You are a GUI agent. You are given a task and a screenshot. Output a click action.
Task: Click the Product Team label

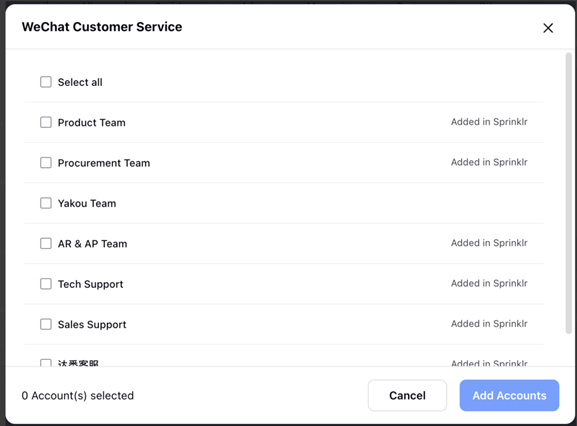(x=92, y=123)
